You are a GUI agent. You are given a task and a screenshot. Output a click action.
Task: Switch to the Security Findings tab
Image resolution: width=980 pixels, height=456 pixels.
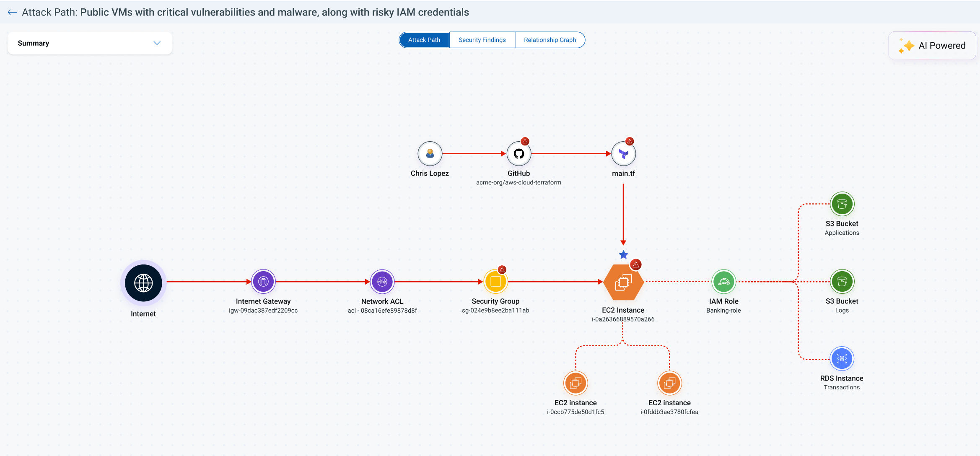482,40
